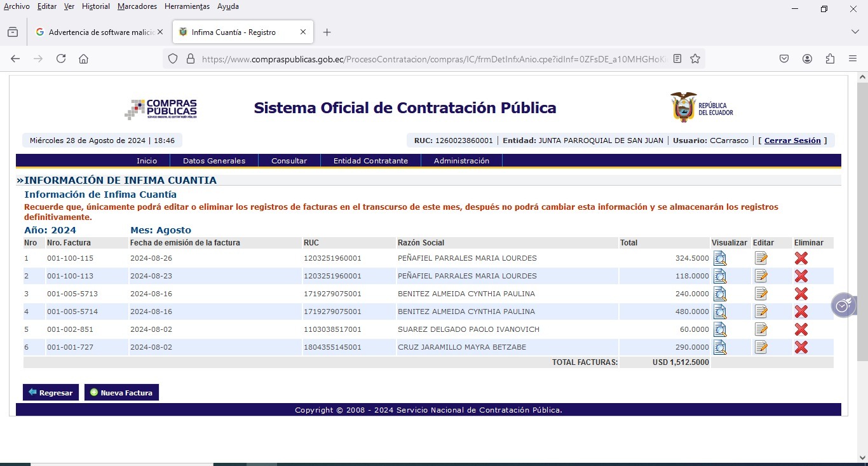Open visualizer for invoice 001-005-5714
The height and width of the screenshot is (466, 868).
point(719,312)
